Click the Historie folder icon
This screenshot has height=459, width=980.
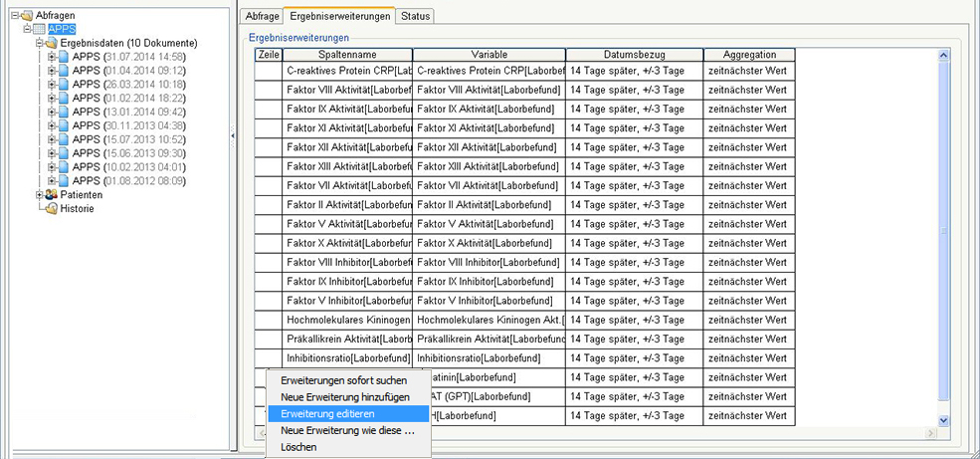click(x=51, y=209)
